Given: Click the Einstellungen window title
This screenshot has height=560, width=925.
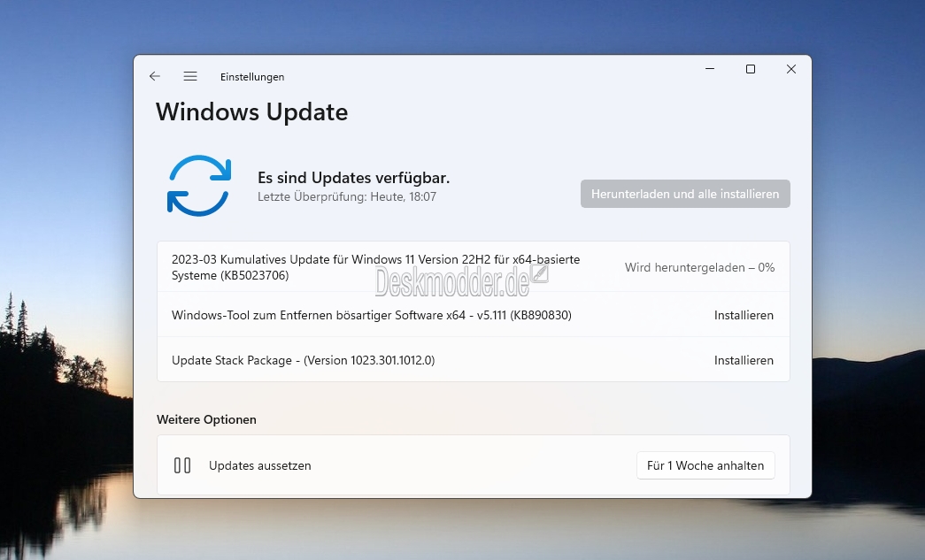Looking at the screenshot, I should click(x=252, y=77).
